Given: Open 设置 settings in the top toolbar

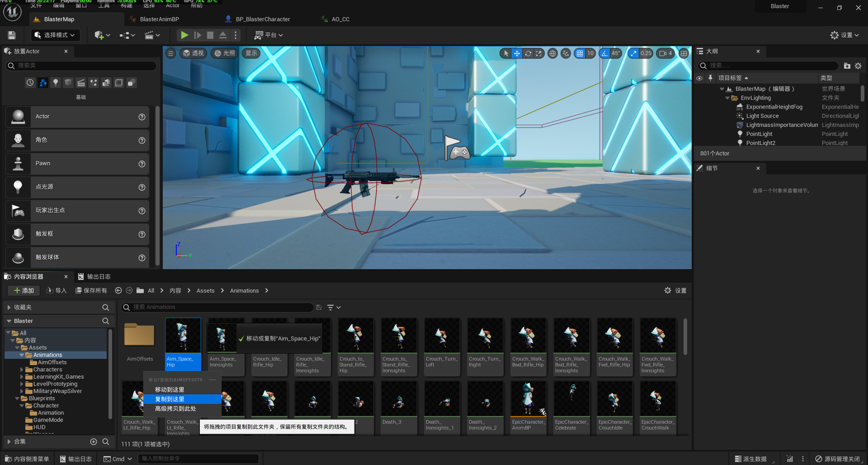Looking at the screenshot, I should (845, 35).
